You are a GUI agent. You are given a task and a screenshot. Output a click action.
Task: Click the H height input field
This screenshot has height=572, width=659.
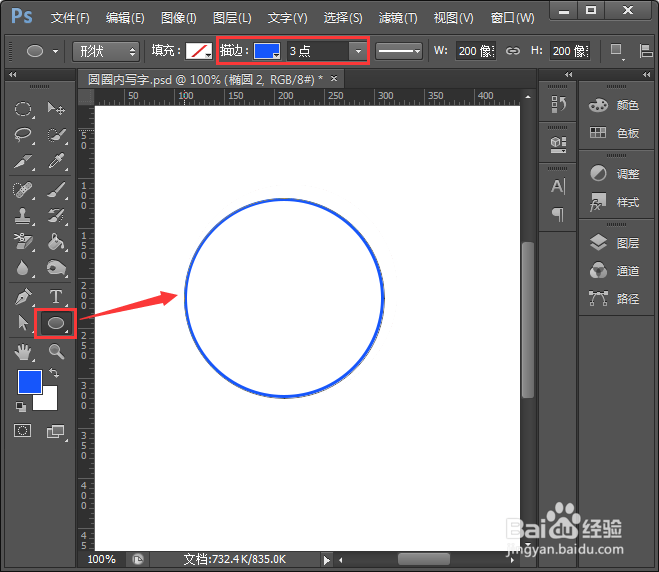tap(569, 51)
